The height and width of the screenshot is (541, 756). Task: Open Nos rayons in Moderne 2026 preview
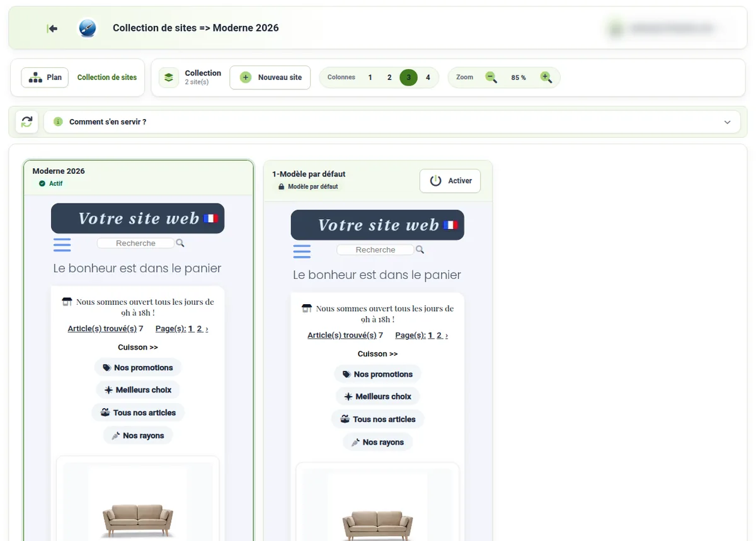click(x=138, y=435)
